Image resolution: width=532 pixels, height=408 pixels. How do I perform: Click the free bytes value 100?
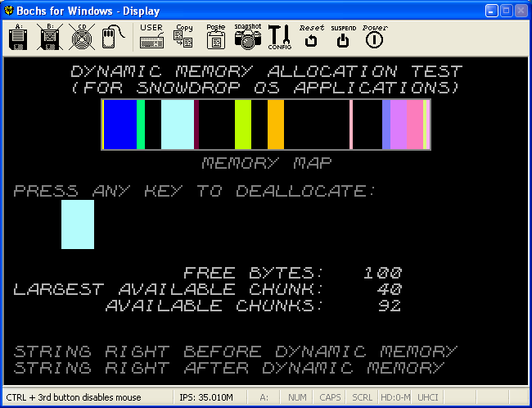point(382,273)
